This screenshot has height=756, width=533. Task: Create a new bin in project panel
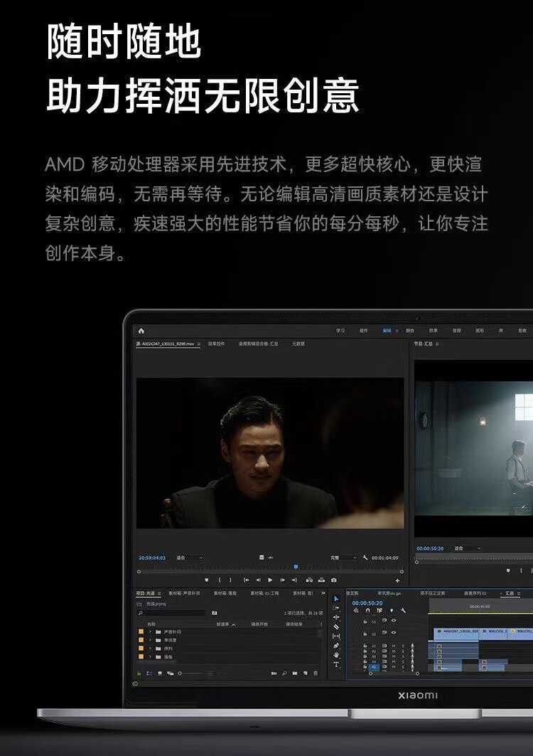294,673
